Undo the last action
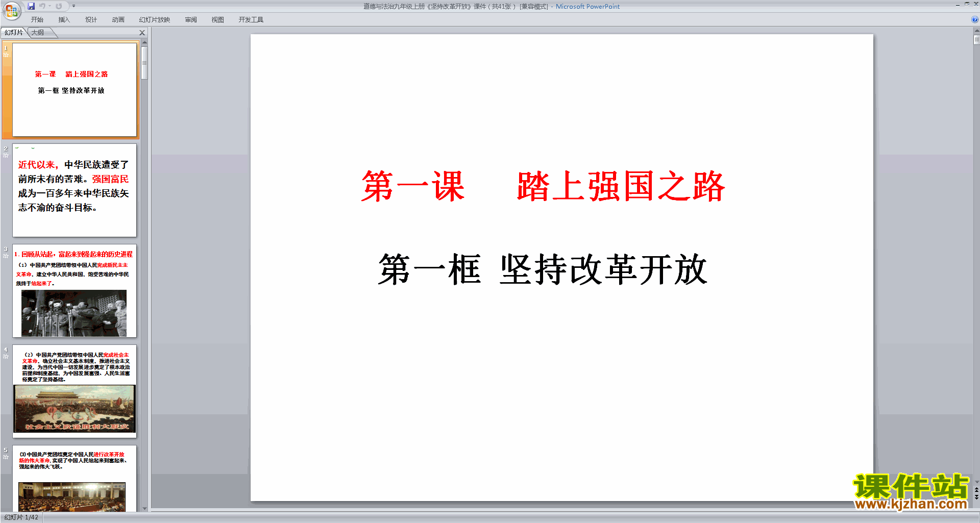The height and width of the screenshot is (523, 980). pyautogui.click(x=42, y=6)
